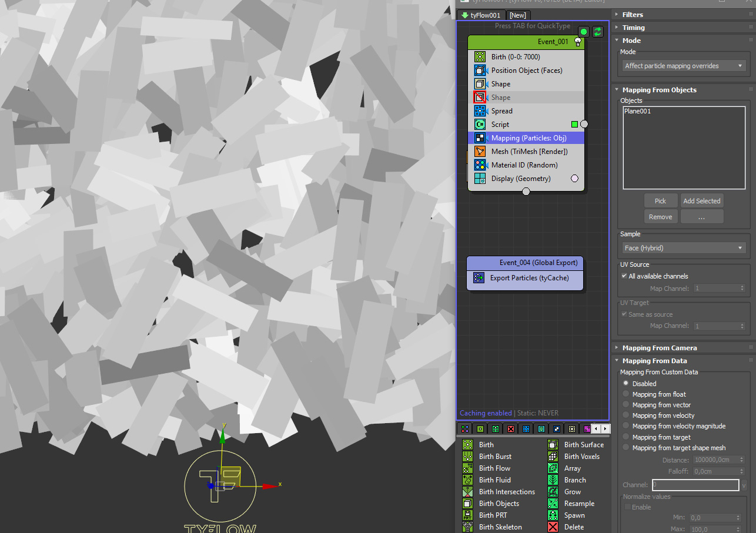
Task: Open the small dropdown beside the Channel field
Action: [x=744, y=485]
